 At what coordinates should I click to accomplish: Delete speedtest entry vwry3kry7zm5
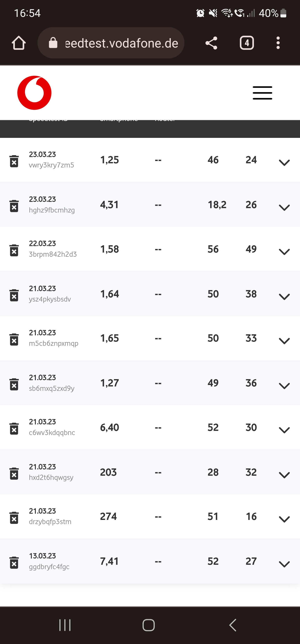(x=14, y=161)
